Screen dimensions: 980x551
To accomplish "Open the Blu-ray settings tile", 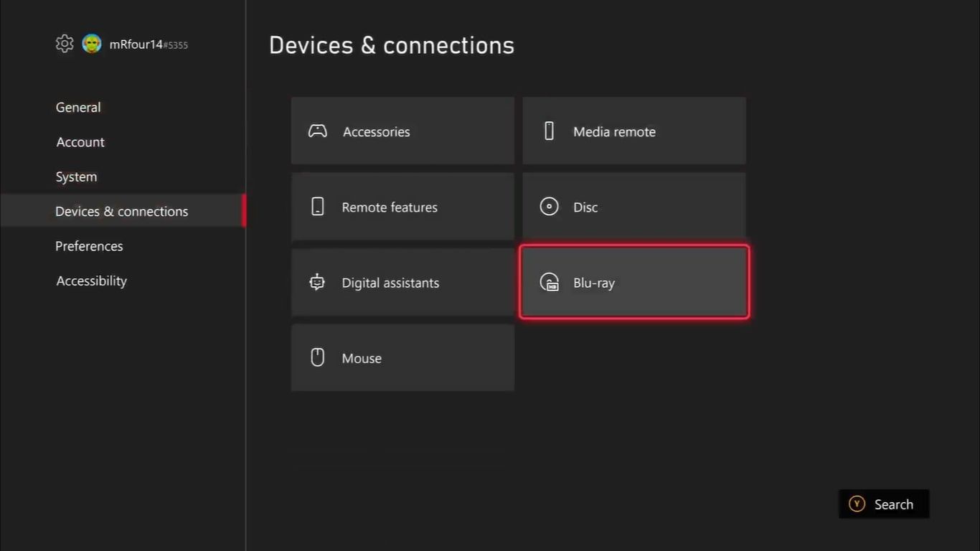I will (634, 283).
